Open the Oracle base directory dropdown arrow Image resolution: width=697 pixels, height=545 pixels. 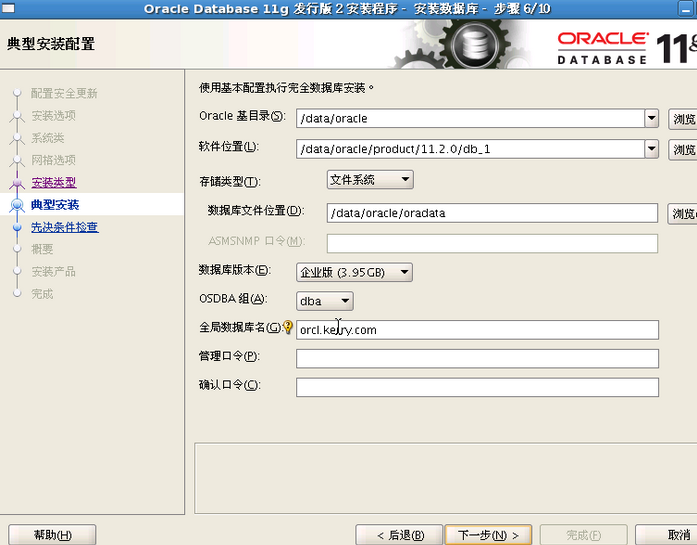652,119
